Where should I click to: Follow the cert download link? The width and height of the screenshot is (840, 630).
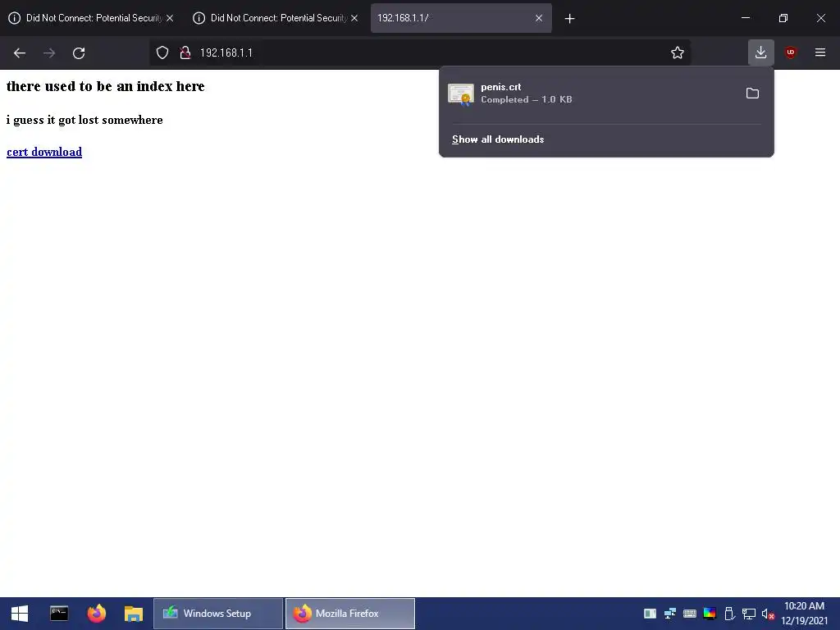pyautogui.click(x=44, y=152)
